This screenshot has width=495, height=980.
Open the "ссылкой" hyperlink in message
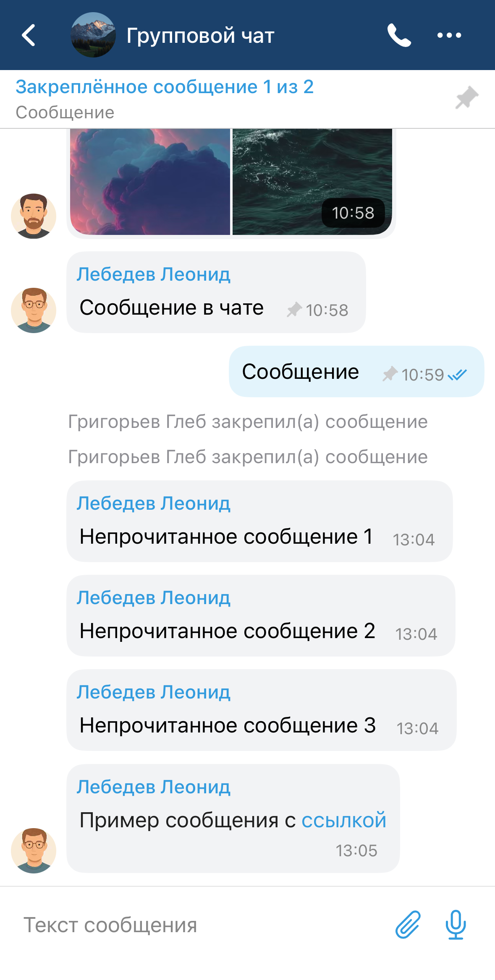[343, 820]
